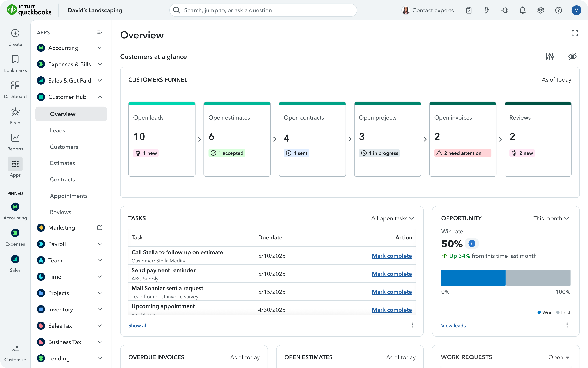Viewport: 588px width, 368px height.
Task: Click the notifications bell icon
Action: 523,10
